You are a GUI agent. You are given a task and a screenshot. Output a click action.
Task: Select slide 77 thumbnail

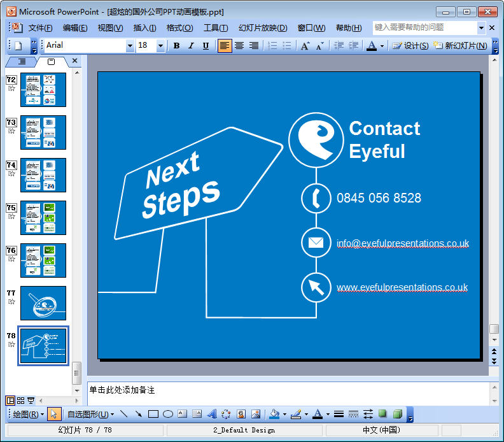[x=43, y=303]
